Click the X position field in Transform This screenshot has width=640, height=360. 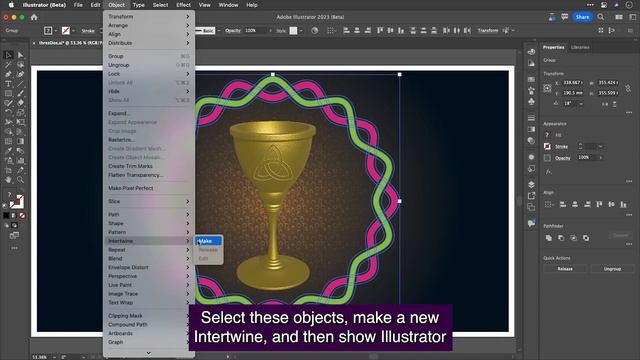pos(573,82)
